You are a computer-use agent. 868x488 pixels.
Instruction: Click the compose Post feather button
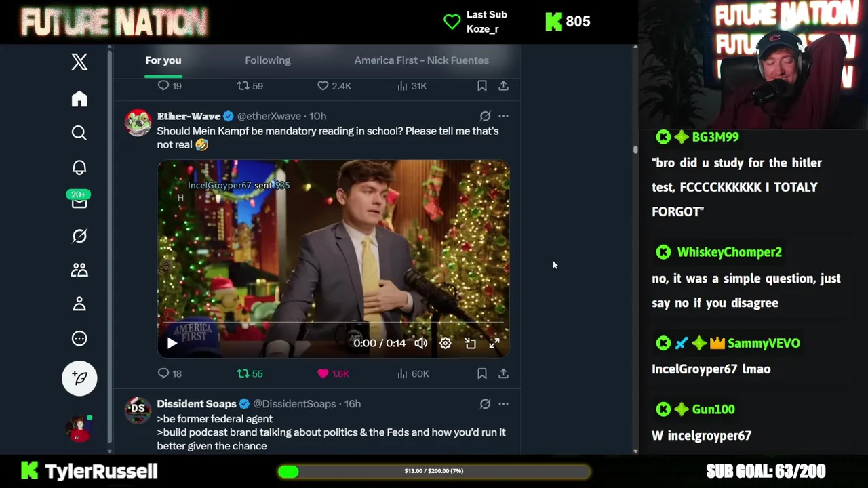pyautogui.click(x=79, y=378)
